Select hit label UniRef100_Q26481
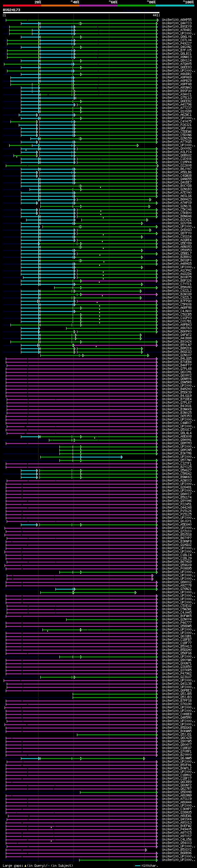197x868 pixels. (x=177, y=487)
